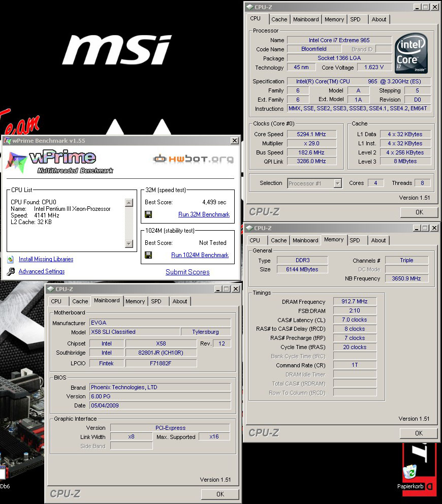Switch to SPD tab in the top CPU-Z window
Viewport: 442px width, 504px height.
[355, 19]
